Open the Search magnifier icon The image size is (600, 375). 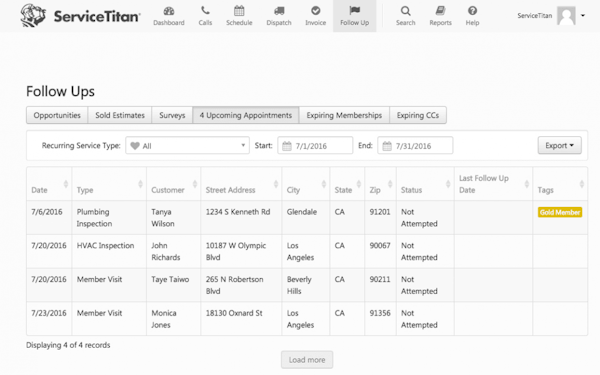coord(406,11)
